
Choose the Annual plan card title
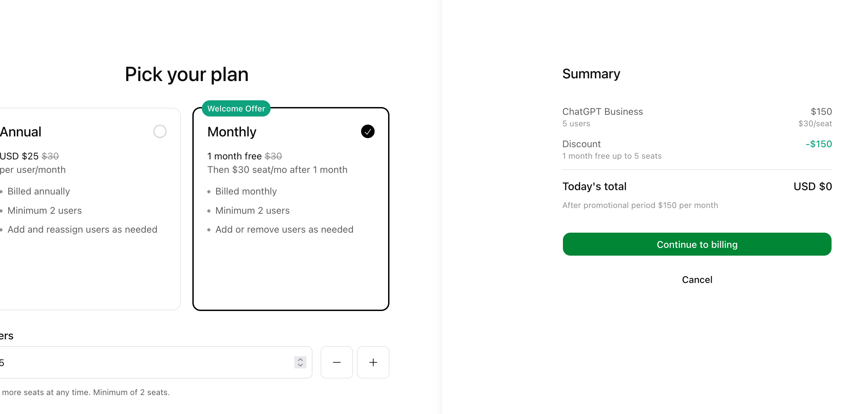coord(21,132)
